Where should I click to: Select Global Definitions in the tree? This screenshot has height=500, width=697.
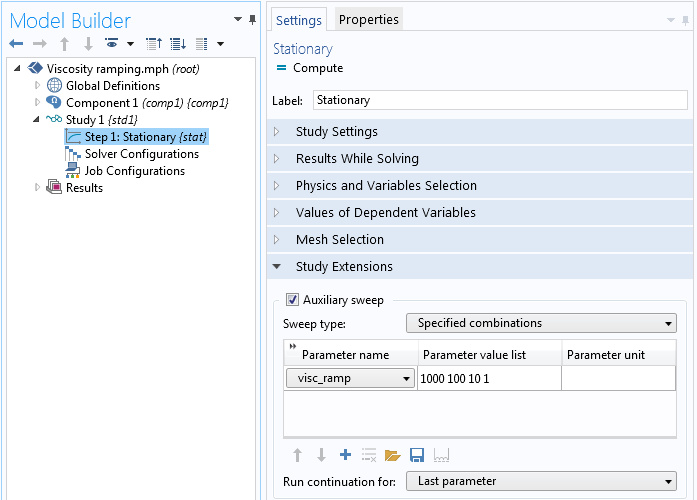[113, 86]
